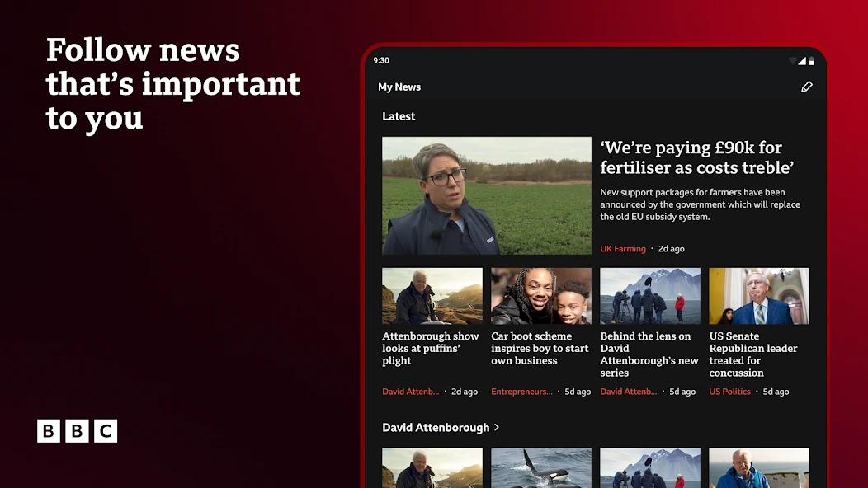Open Attenborough in blue jacket thumbnail
The width and height of the screenshot is (868, 488).
(x=759, y=468)
